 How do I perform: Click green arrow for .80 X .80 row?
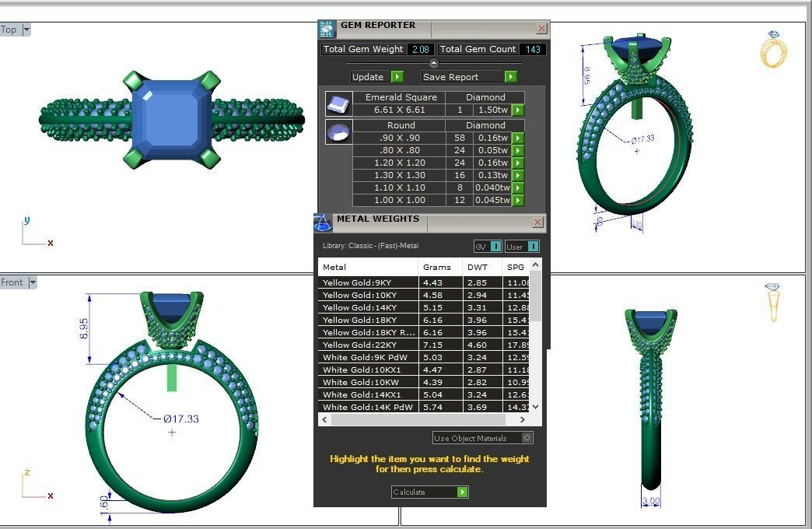(x=518, y=150)
